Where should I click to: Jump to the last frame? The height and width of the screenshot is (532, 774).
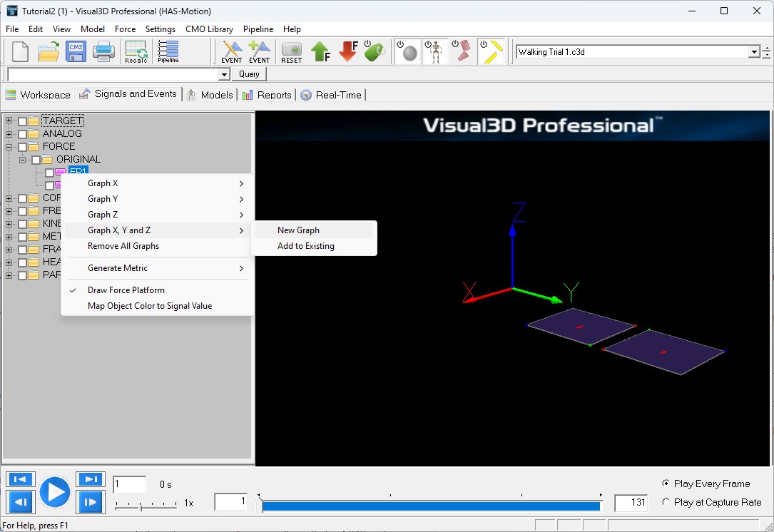coord(90,479)
